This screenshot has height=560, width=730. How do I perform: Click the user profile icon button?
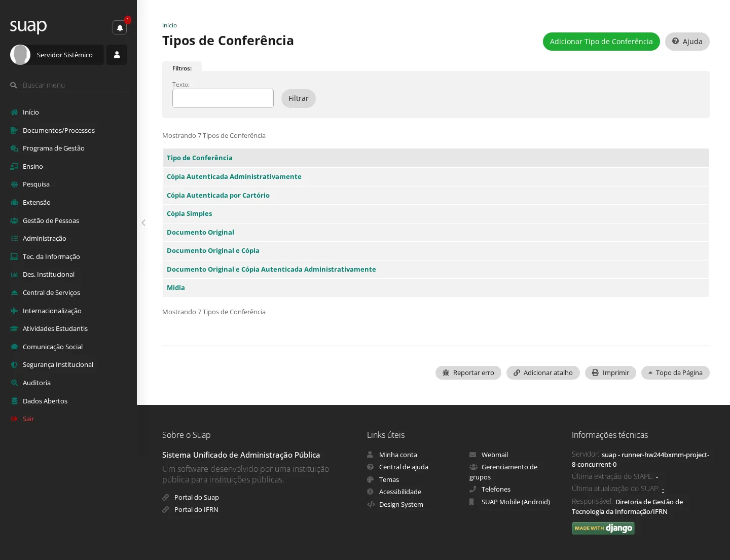tap(117, 55)
